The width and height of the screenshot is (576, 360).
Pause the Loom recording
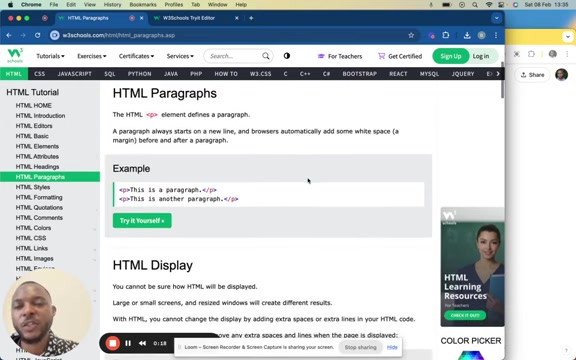coord(128,343)
